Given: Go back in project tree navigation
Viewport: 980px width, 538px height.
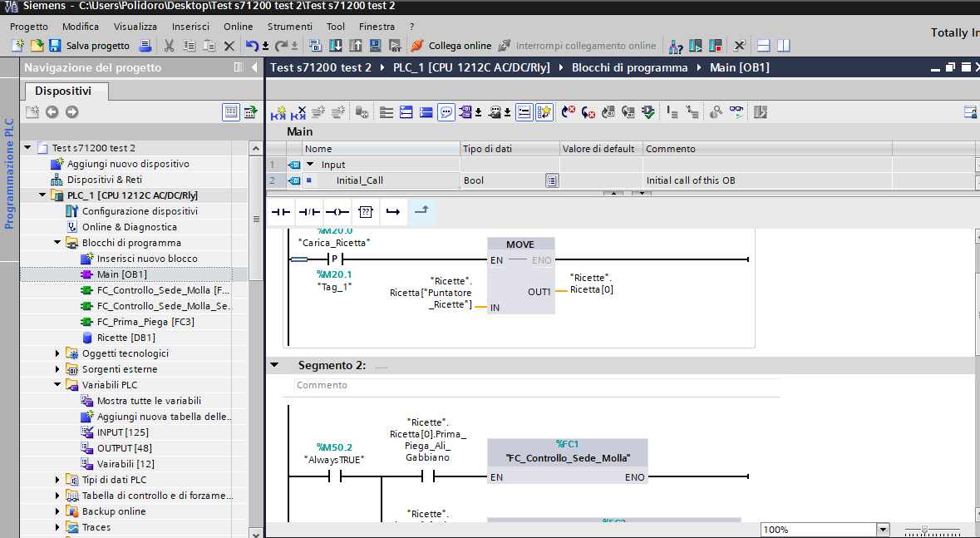Looking at the screenshot, I should tap(52, 111).
